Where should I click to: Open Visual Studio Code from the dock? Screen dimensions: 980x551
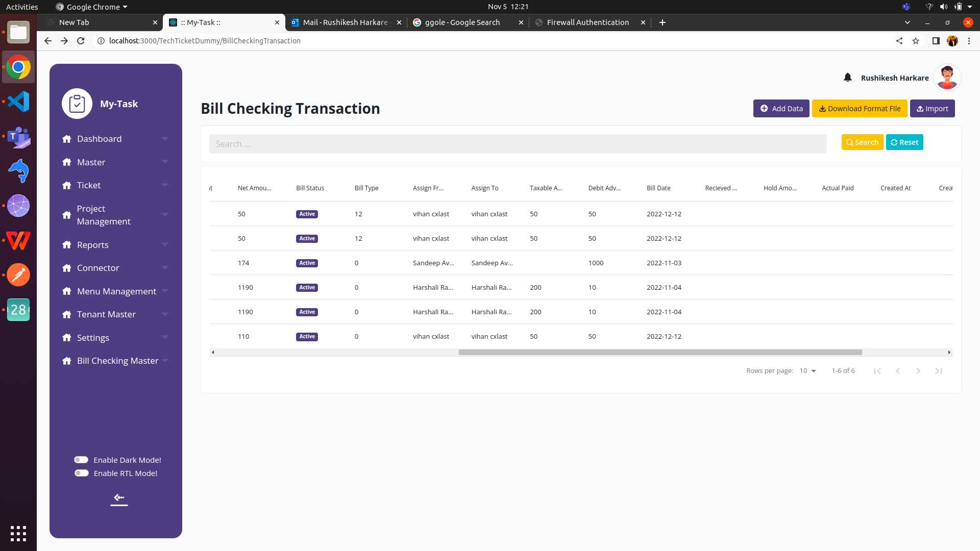coord(18,102)
